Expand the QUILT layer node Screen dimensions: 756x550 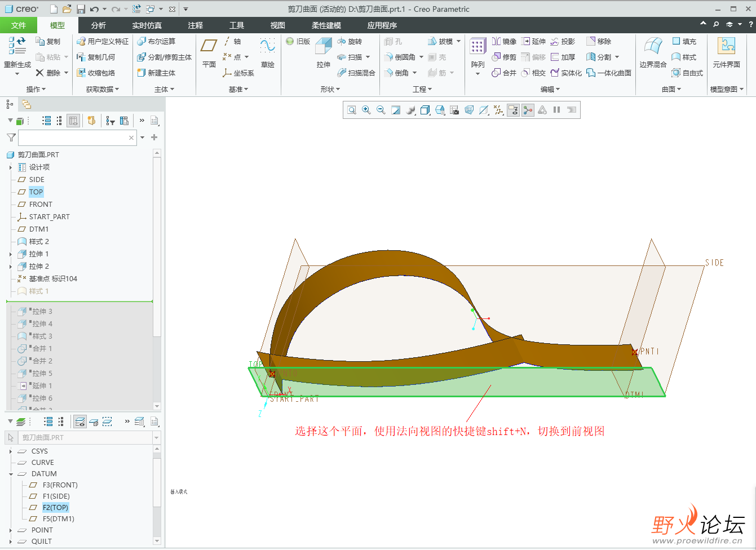11,542
